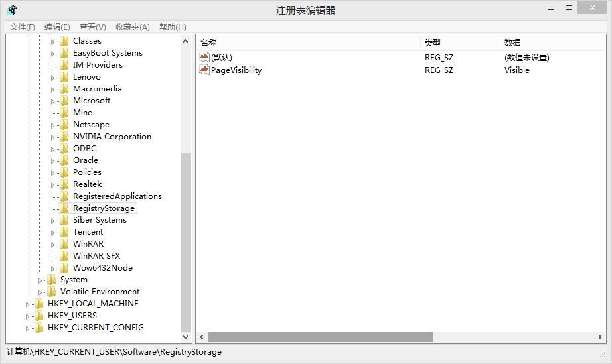
Task: Click the Mine folder icon
Action: [x=64, y=113]
